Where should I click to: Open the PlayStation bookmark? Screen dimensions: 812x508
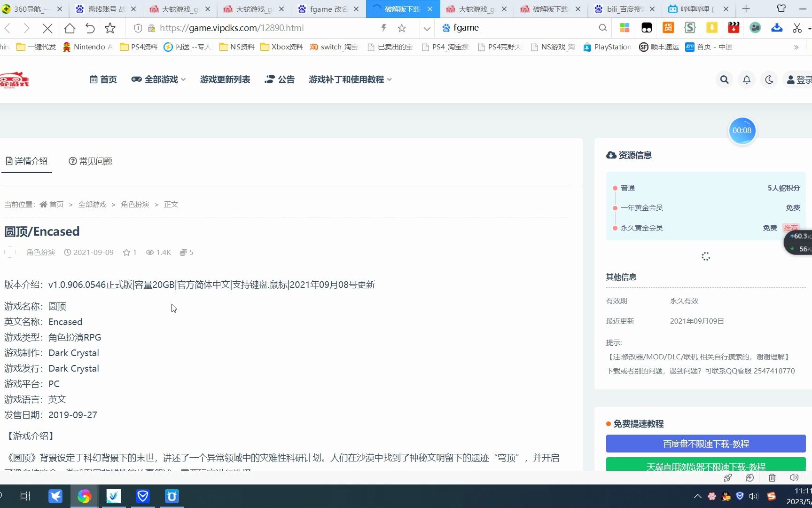click(x=607, y=47)
